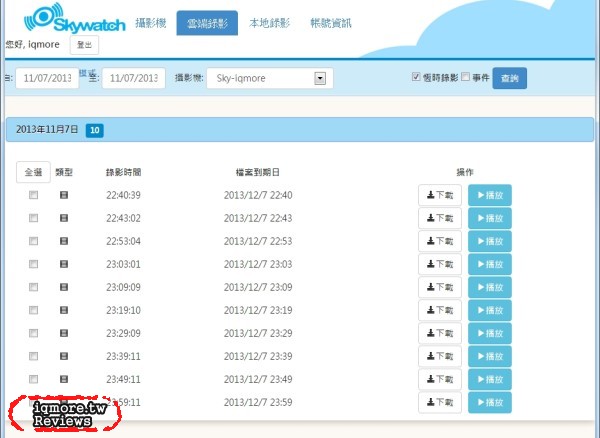Play the 23:19:10 recording
This screenshot has height=438, width=600.
[x=490, y=310]
